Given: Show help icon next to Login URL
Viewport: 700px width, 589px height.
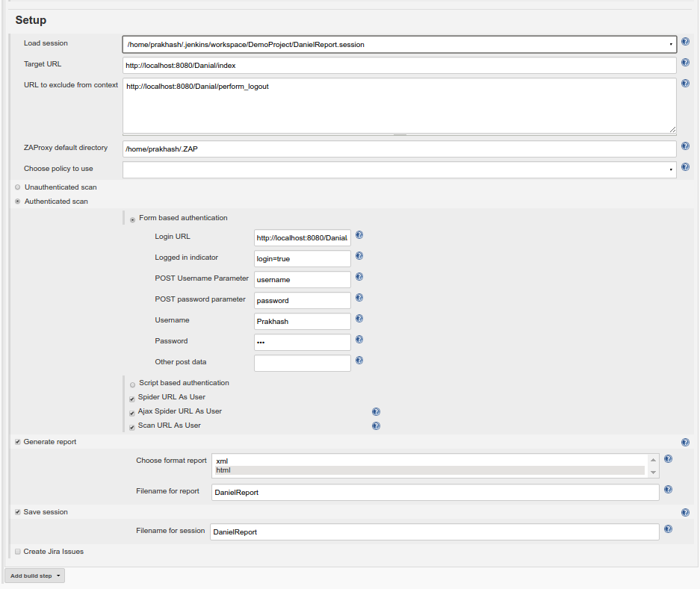Looking at the screenshot, I should [x=359, y=235].
